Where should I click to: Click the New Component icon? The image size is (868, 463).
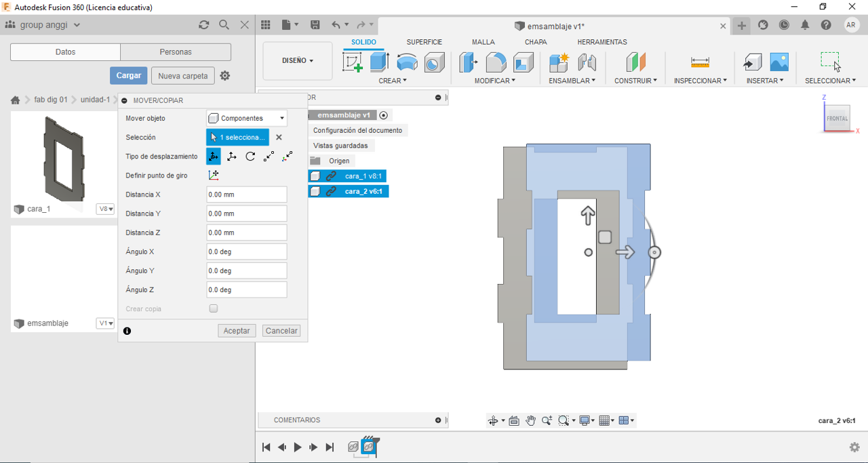559,62
